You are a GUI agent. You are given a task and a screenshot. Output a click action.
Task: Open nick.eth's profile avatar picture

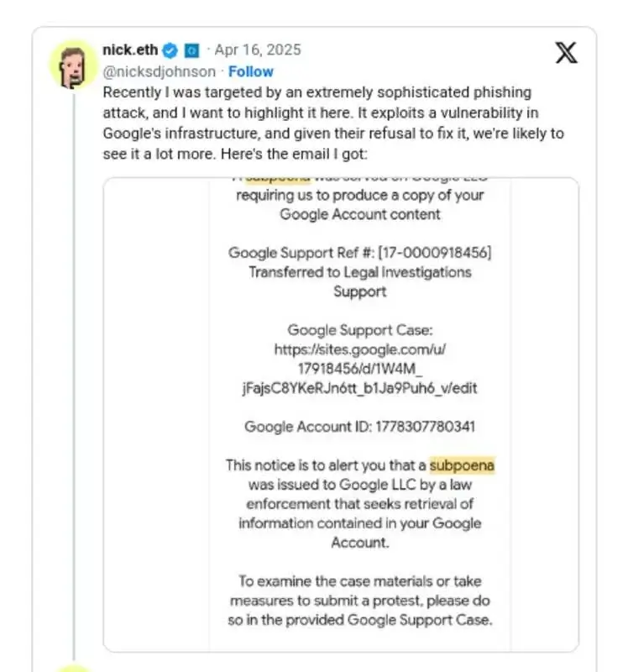[x=73, y=66]
